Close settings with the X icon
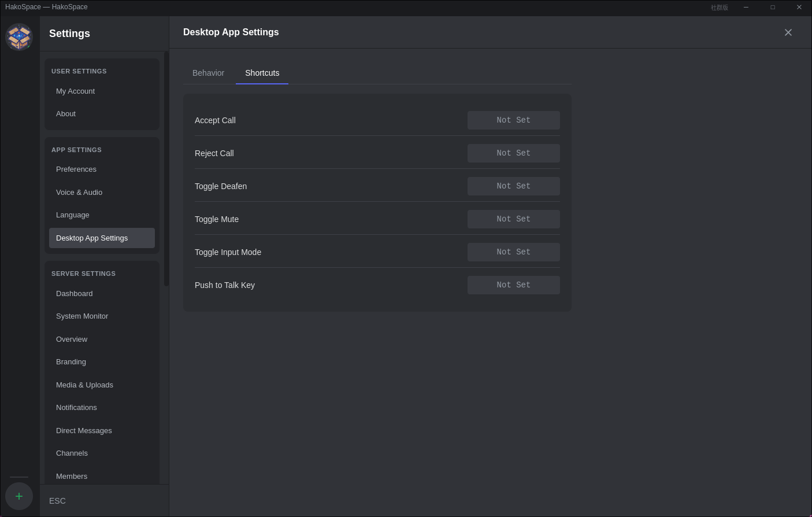 tap(788, 32)
